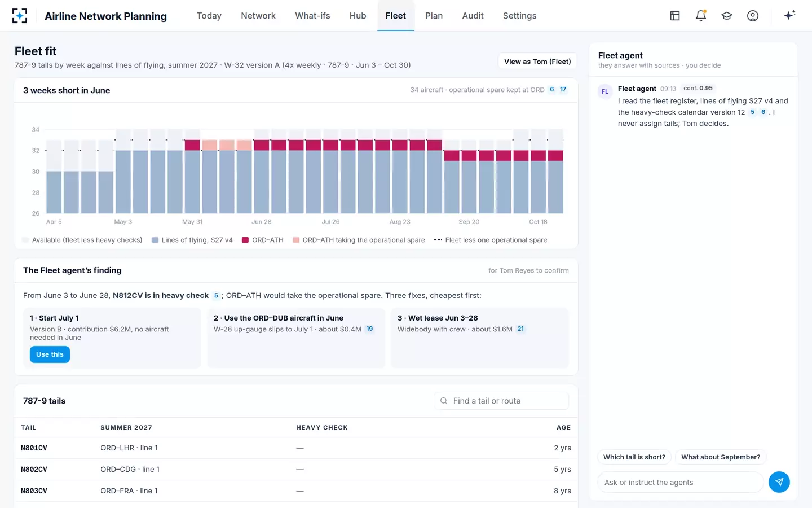Select the ORD-DUB aircraft in June fix card

click(296, 338)
